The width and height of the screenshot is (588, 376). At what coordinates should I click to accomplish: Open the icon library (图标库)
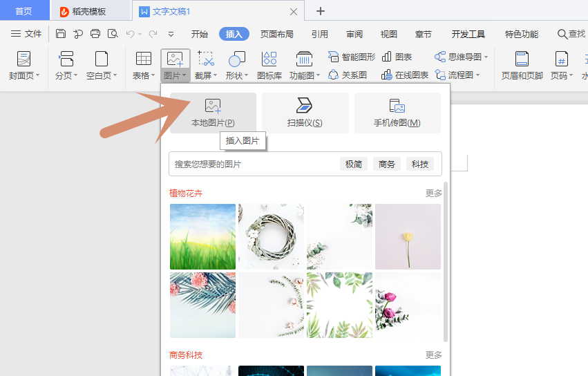click(269, 65)
